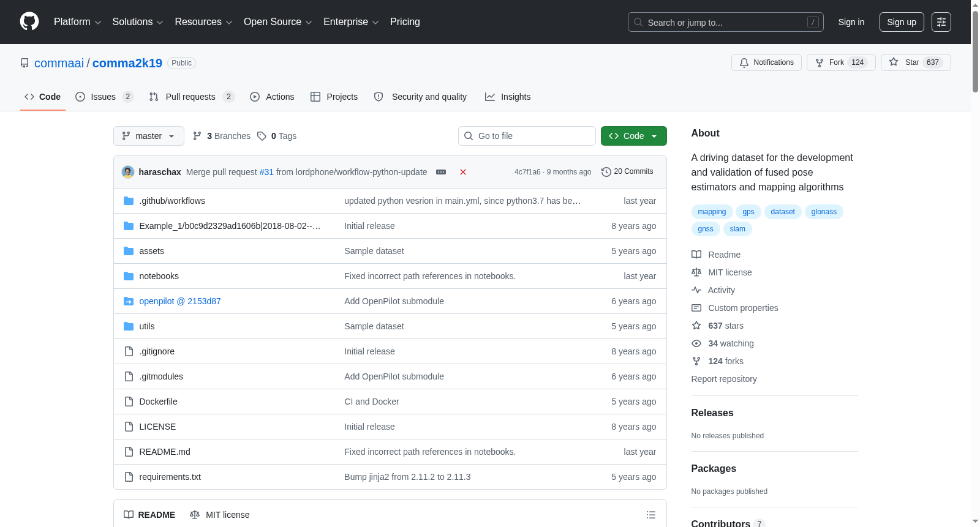Open the Insights tab

508,97
